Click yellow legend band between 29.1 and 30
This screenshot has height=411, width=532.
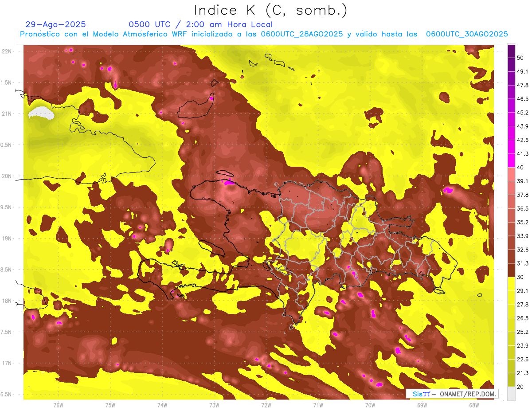pyautogui.click(x=512, y=283)
